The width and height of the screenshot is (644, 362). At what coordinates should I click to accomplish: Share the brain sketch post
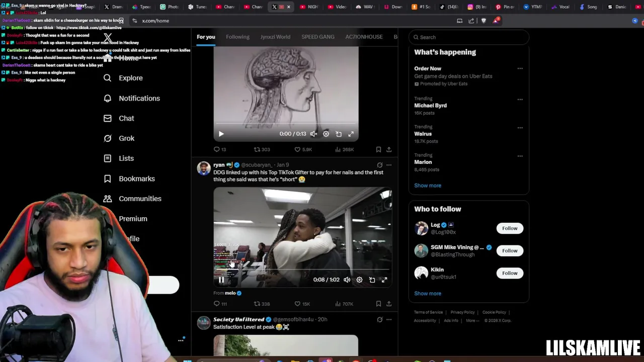pos(389,149)
